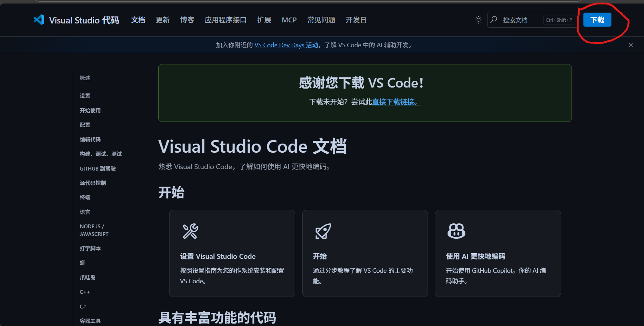Select 终端 in the sidebar
Viewport: 644px width, 326px height.
pyautogui.click(x=85, y=197)
